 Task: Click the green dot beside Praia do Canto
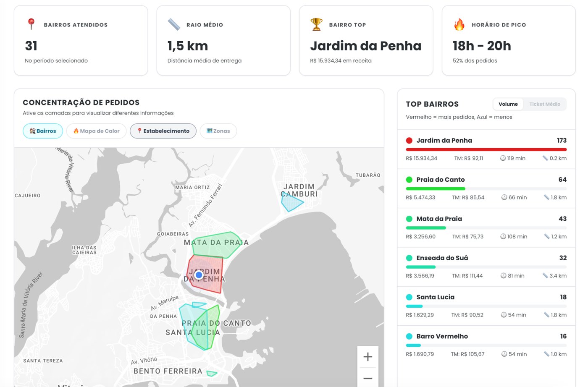point(409,180)
